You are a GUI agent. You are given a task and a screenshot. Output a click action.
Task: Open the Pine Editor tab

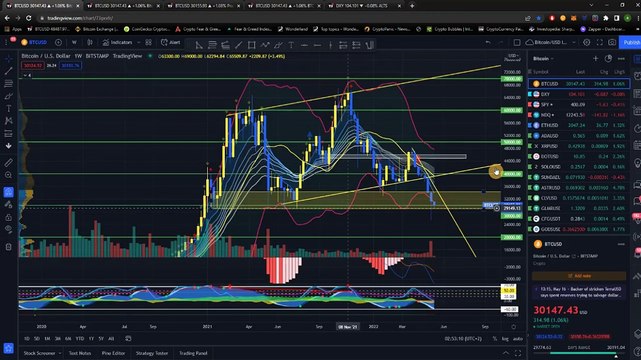coord(113,353)
